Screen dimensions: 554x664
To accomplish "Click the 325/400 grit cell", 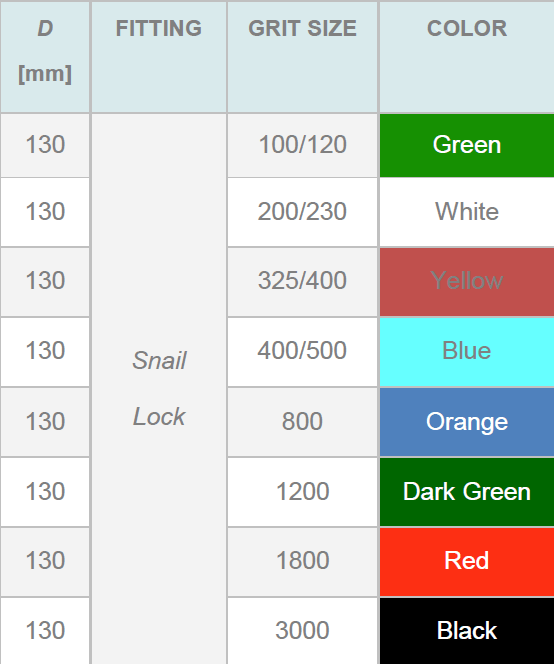I will tap(302, 282).
